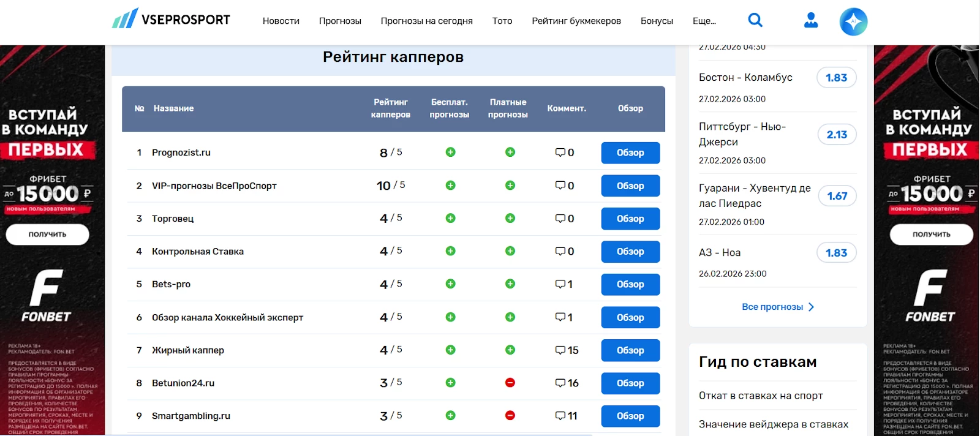Click green free-forecast icon for Prognozist.ru
This screenshot has width=980, height=436.
click(450, 152)
